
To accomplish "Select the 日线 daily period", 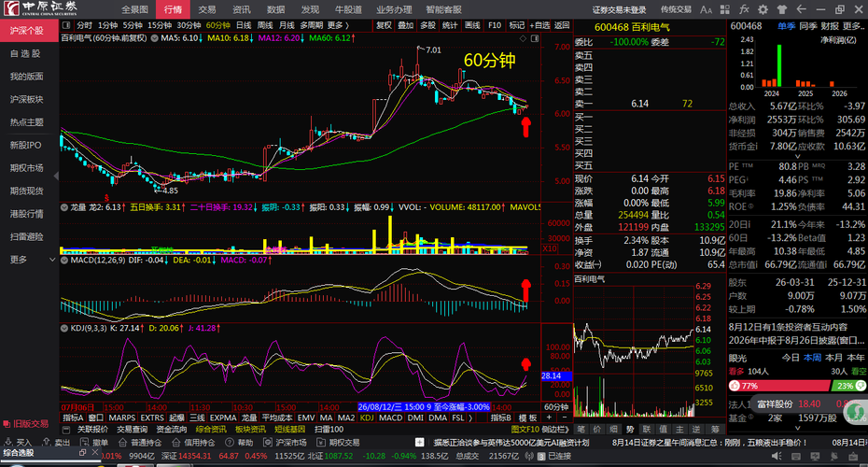I will [244, 25].
